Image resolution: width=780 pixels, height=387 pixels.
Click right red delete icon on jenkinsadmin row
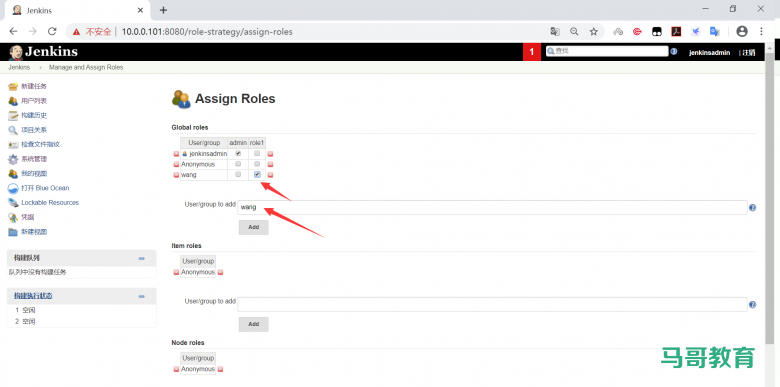point(271,154)
